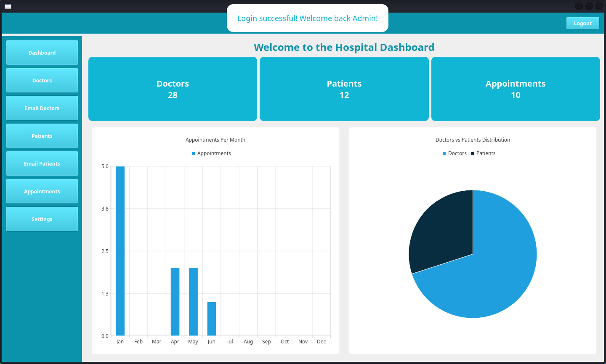
Task: Click the Patients 12 summary card
Action: point(344,89)
